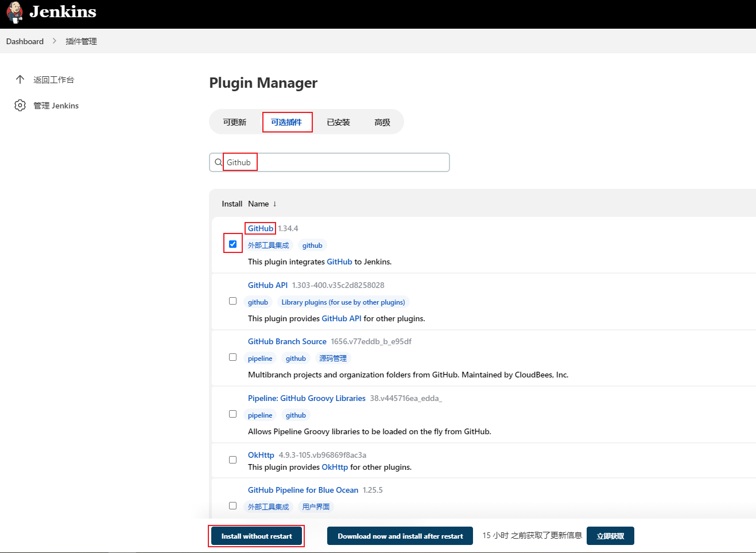
Task: Click GitHub link in 'integrates GitHub to Jenkins'
Action: pos(339,262)
